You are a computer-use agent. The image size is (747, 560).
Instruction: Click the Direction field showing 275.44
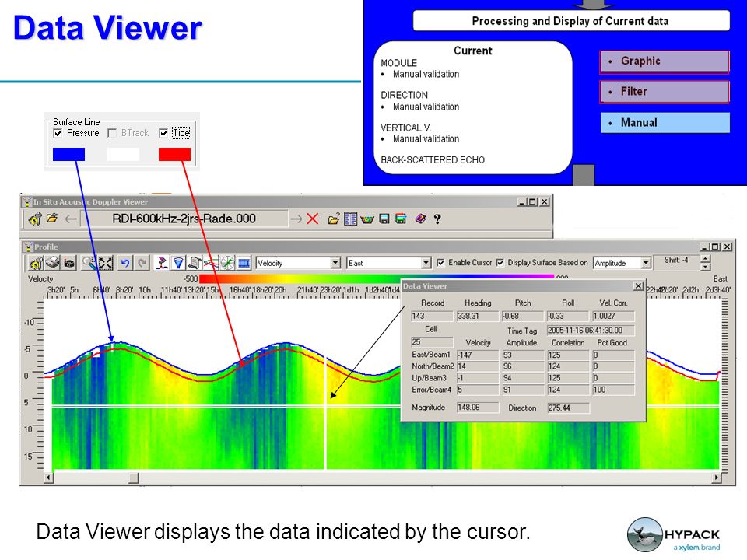click(568, 408)
